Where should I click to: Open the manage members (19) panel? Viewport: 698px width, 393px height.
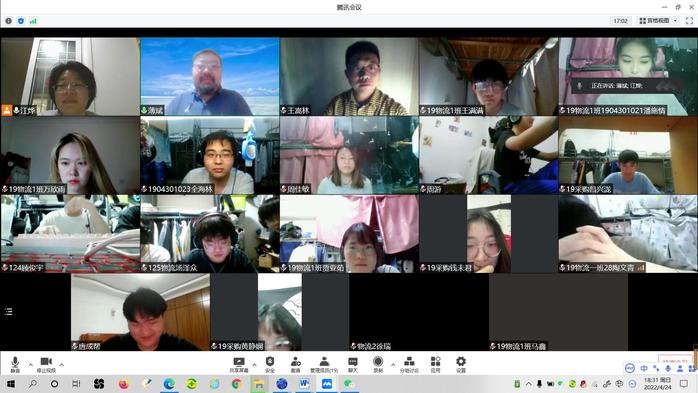pyautogui.click(x=324, y=365)
